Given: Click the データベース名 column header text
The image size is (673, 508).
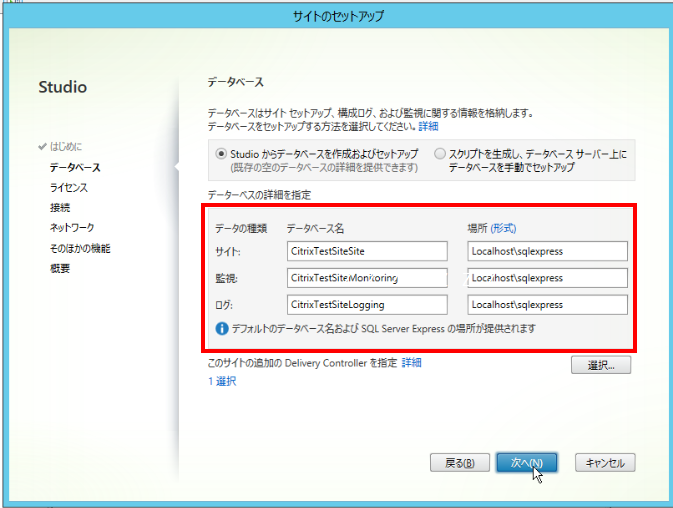Looking at the screenshot, I should tap(315, 228).
